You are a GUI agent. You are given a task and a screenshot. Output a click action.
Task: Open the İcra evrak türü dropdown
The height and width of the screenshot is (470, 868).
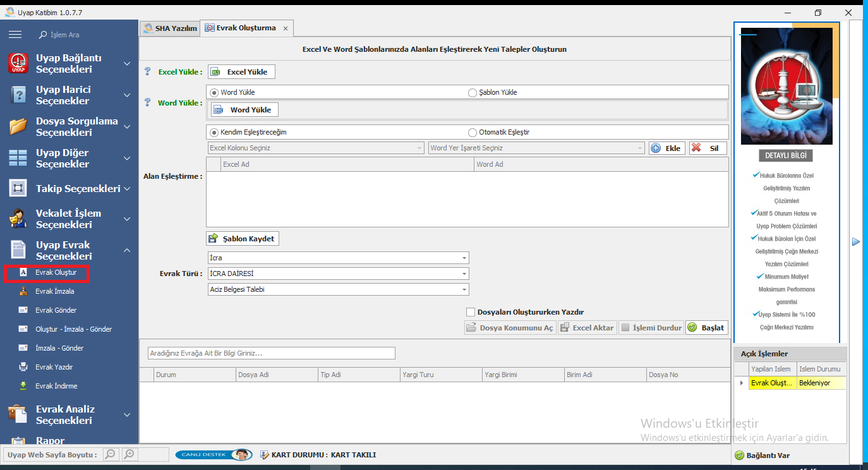pyautogui.click(x=338, y=258)
